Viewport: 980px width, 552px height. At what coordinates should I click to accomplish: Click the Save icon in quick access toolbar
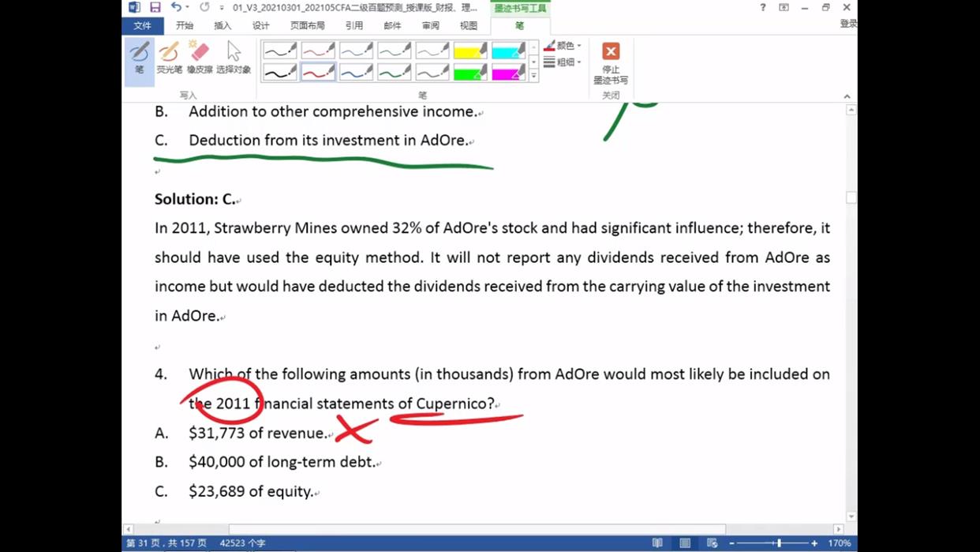(155, 7)
